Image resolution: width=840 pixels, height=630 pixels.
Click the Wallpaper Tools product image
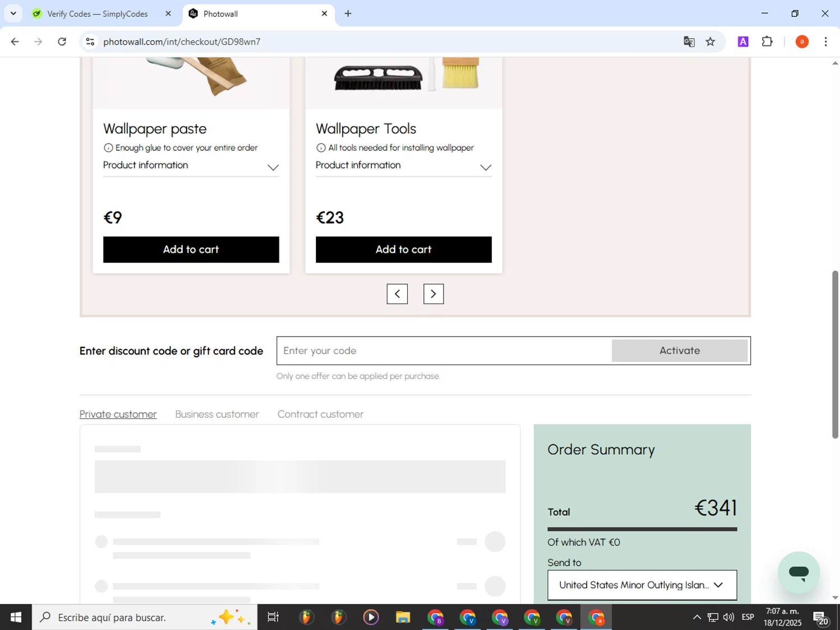404,83
